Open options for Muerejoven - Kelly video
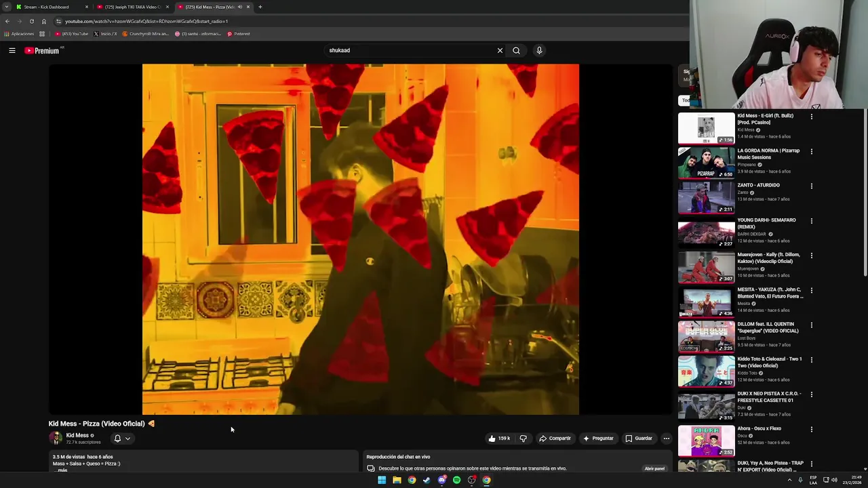The image size is (868, 488). coord(811,256)
